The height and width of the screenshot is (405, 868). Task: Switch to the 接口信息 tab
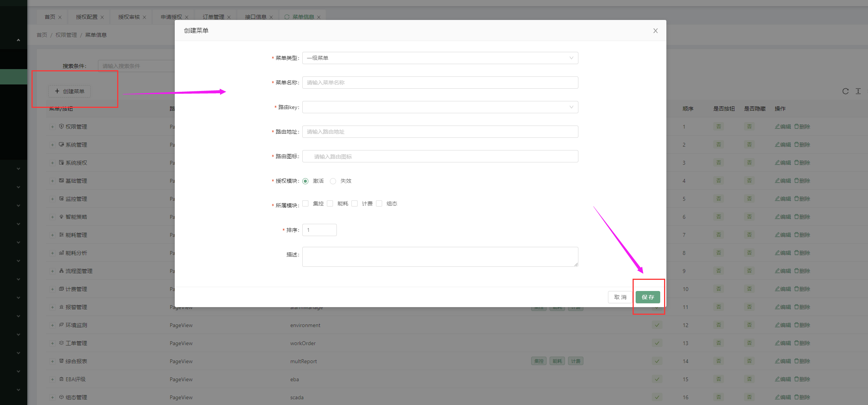point(256,17)
